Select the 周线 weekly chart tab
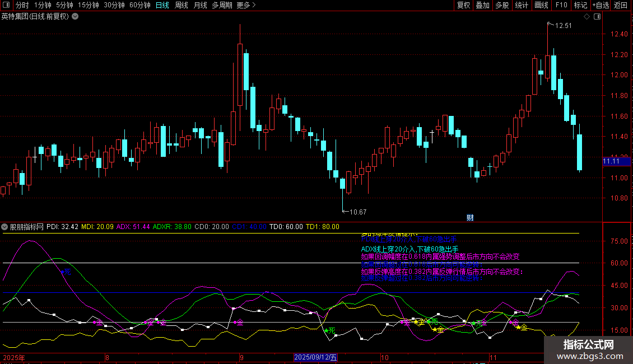Viewport: 633px width, 364px height. [x=181, y=5]
